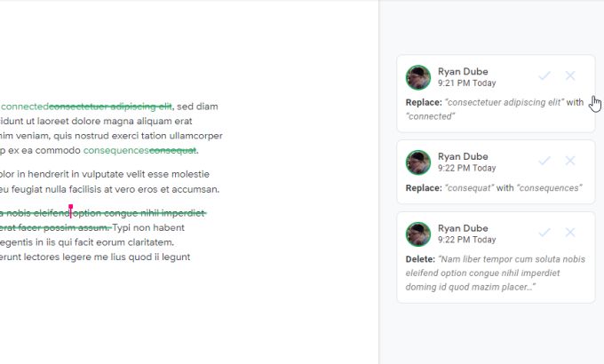Click the Ryan Dube name on the 9:21 PM card

463,71
